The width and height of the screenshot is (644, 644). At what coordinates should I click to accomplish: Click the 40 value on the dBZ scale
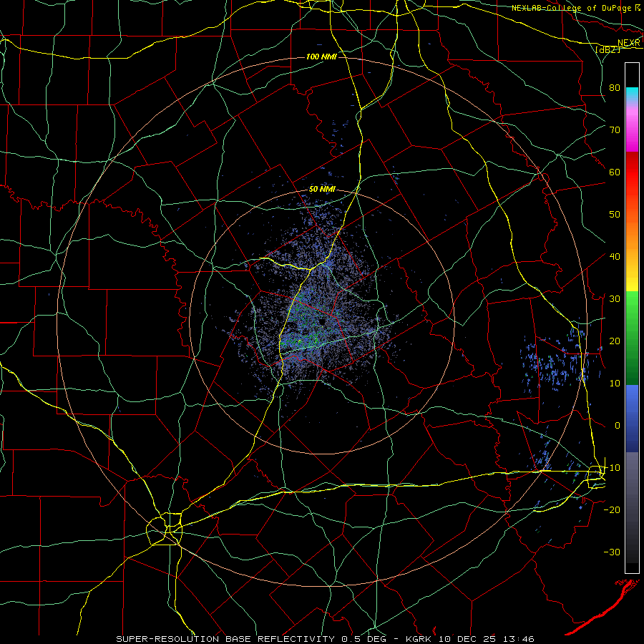tap(615, 256)
